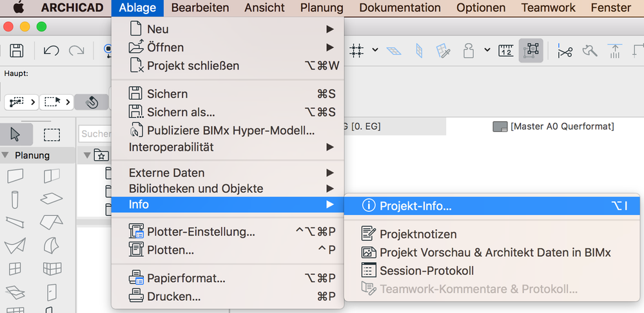Open the dropdown arrow beside grid snap

click(375, 50)
